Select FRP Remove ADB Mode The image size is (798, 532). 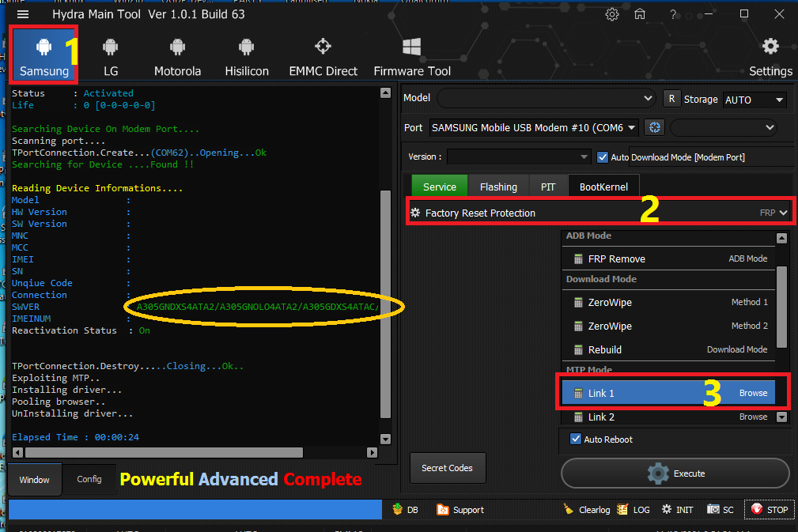(x=669, y=258)
